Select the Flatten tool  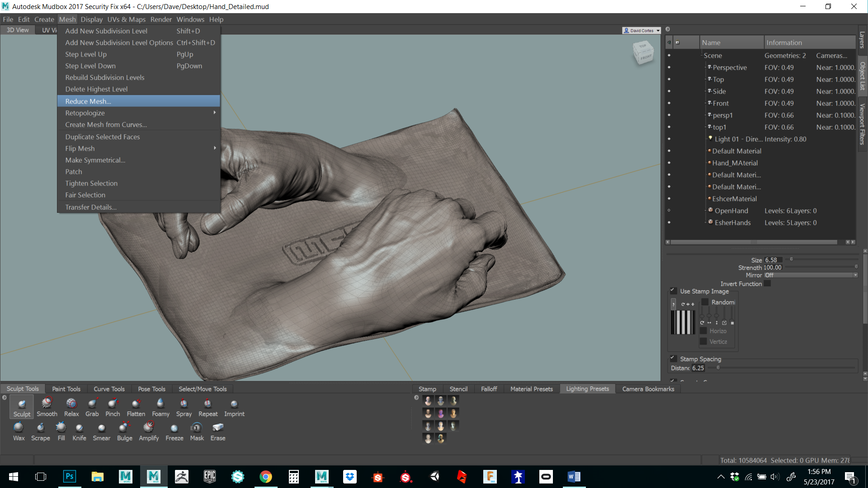pos(136,407)
